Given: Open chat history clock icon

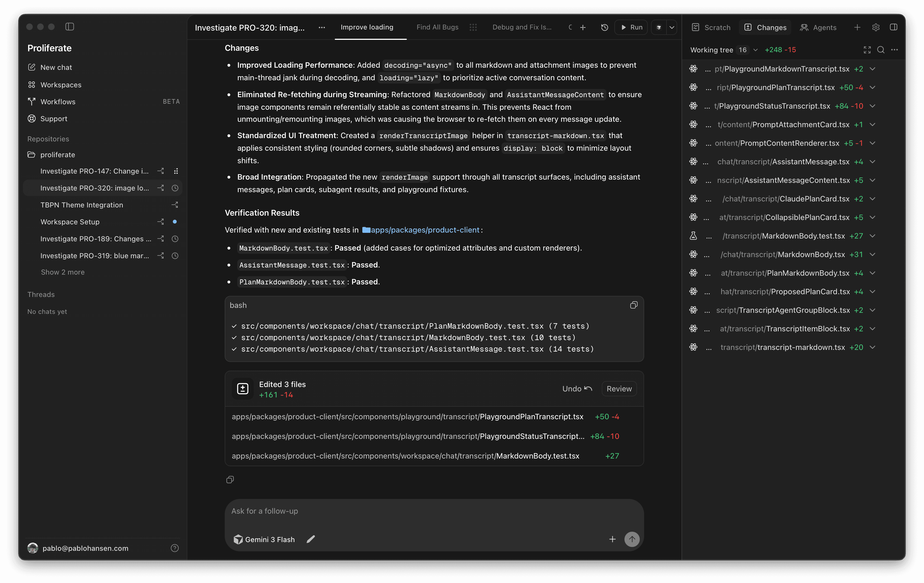Looking at the screenshot, I should pos(604,27).
